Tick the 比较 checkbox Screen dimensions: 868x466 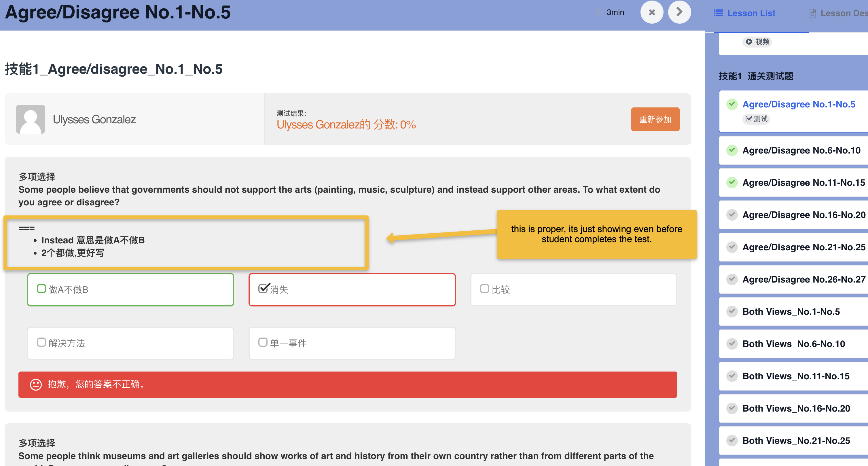(485, 289)
